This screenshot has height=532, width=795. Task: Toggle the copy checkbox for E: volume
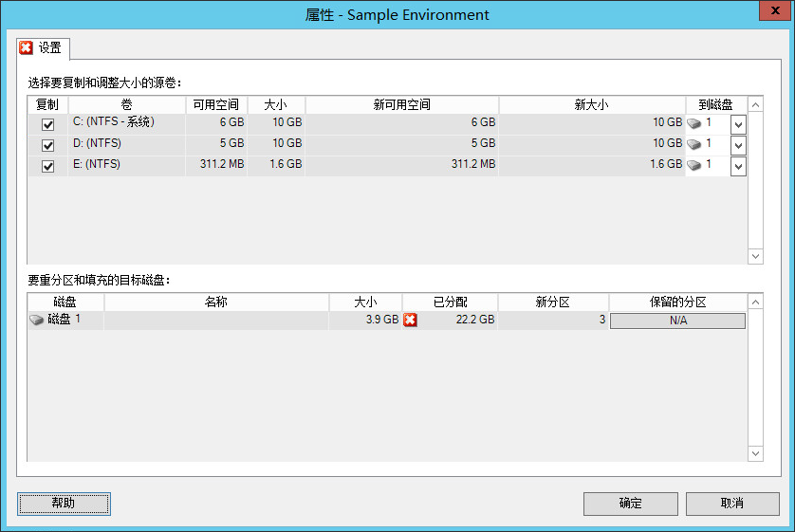click(x=48, y=166)
